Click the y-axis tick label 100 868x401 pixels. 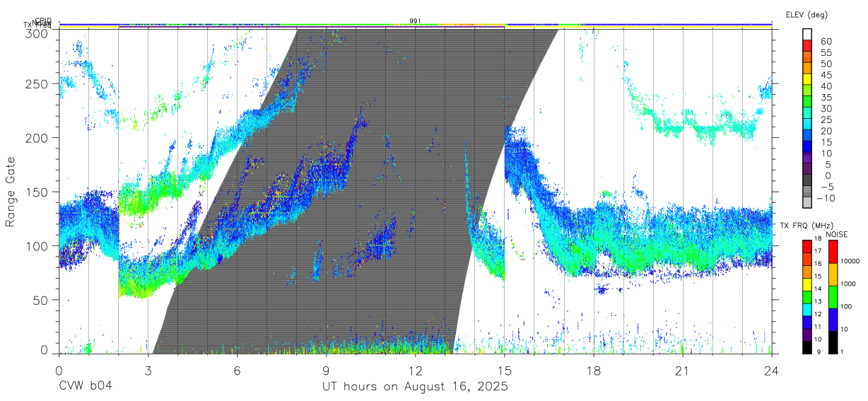click(37, 245)
